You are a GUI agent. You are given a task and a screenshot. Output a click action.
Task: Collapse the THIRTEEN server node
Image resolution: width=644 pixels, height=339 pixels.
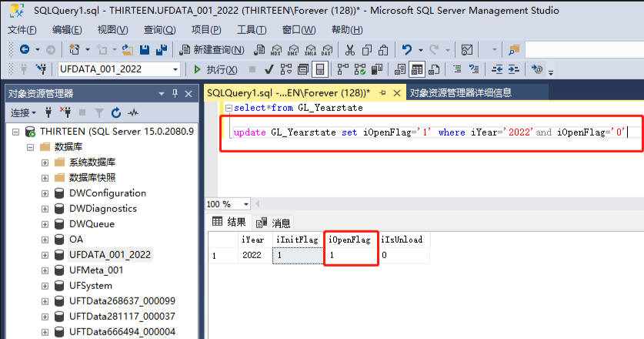click(x=15, y=132)
